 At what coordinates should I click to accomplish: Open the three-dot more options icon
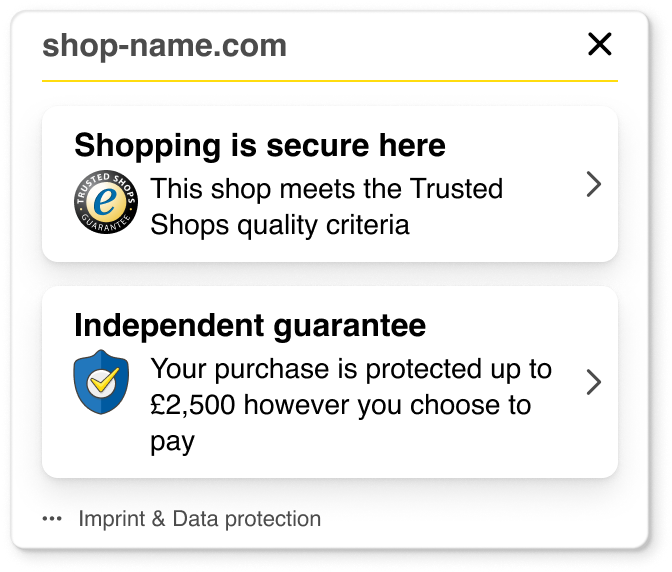tap(52, 519)
